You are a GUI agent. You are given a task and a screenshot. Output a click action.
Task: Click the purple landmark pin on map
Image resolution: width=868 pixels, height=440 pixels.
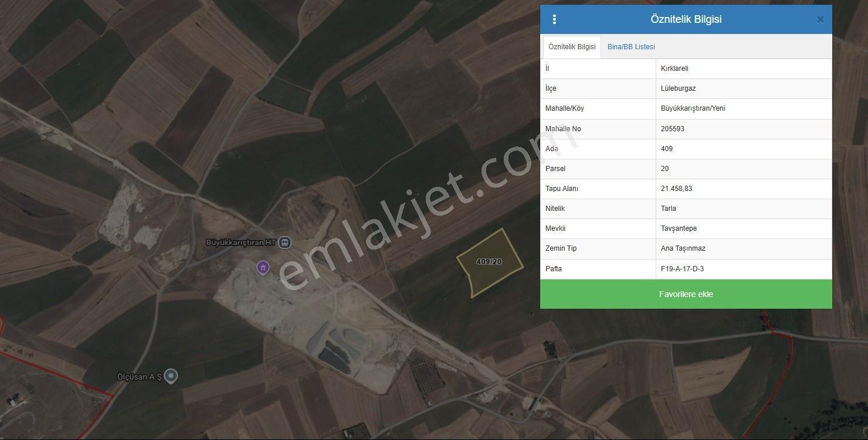click(263, 268)
